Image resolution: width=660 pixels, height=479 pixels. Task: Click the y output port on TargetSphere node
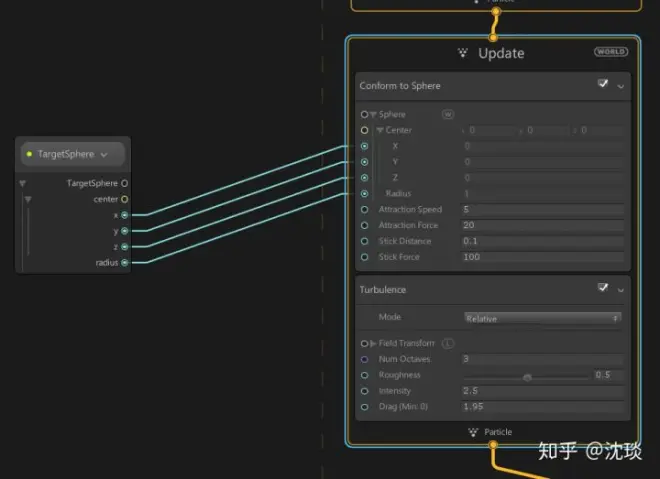click(x=125, y=231)
